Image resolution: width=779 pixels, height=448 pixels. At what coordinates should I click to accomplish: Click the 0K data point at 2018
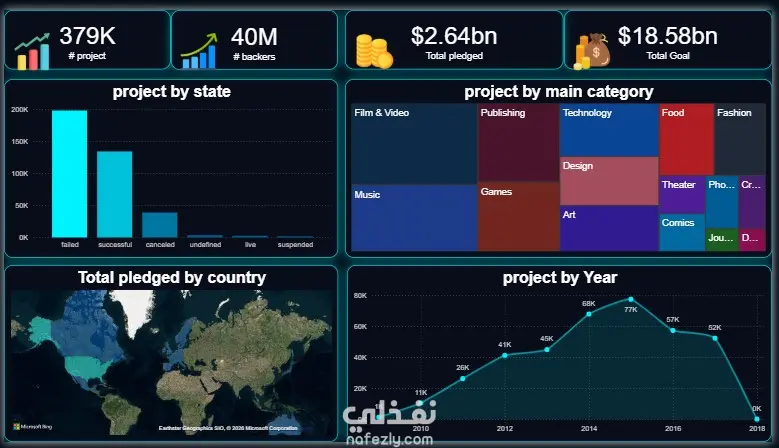click(757, 419)
